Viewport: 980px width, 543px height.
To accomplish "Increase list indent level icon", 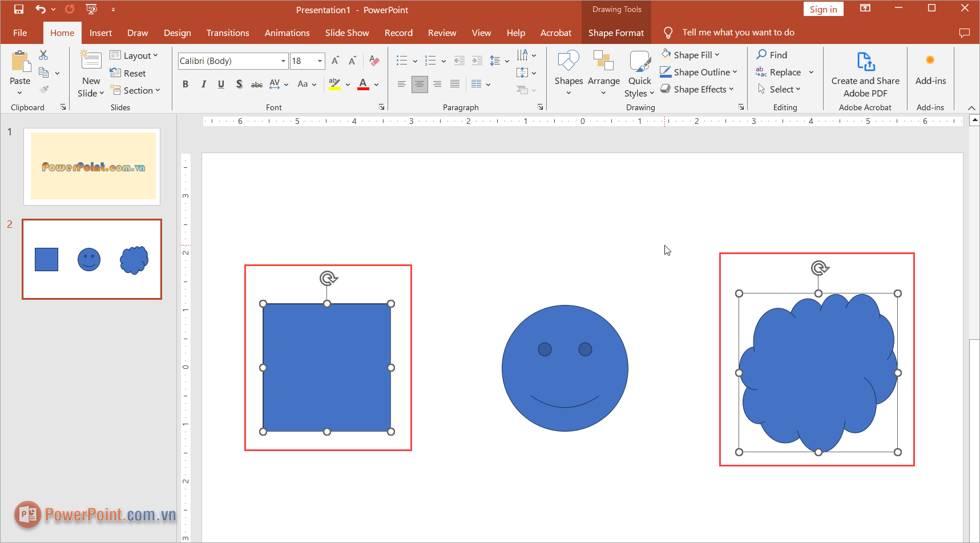I will click(477, 61).
